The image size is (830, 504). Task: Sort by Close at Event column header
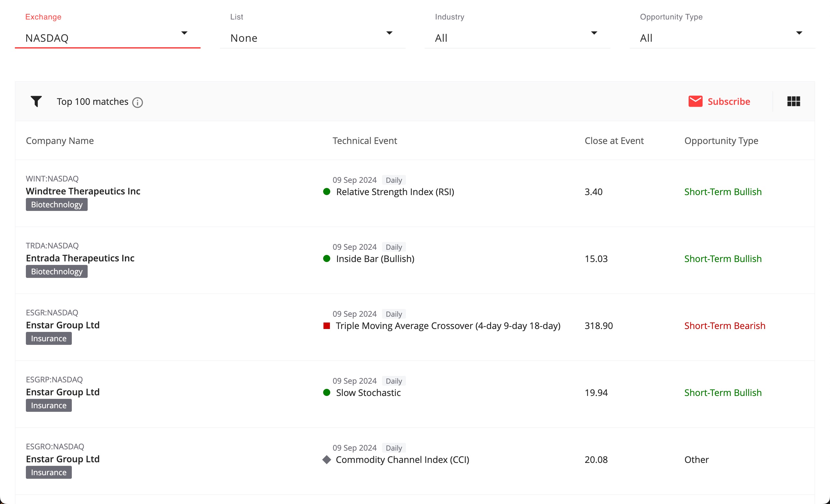pos(614,141)
